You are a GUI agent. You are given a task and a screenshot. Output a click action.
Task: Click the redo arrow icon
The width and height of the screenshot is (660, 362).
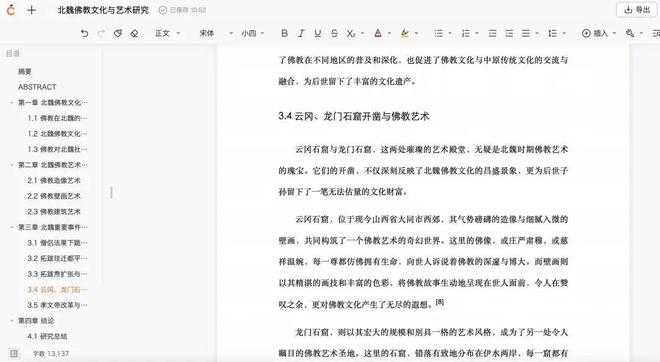click(x=101, y=33)
